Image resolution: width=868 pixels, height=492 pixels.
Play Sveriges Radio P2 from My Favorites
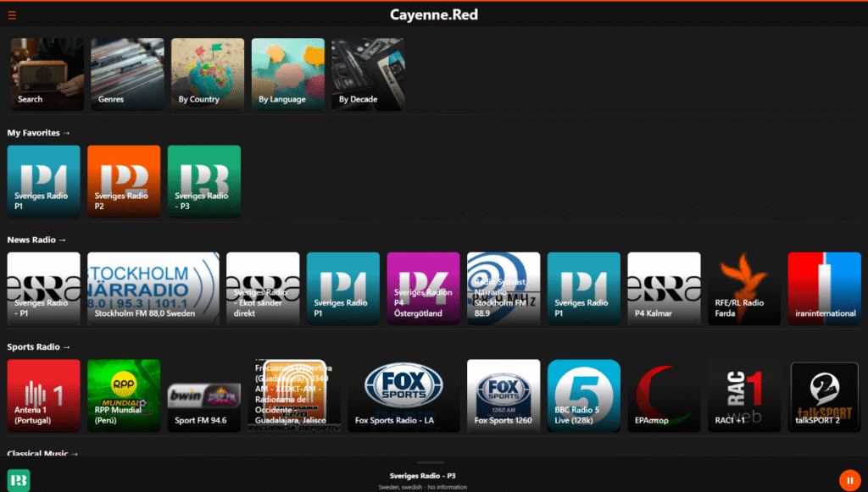pos(124,181)
